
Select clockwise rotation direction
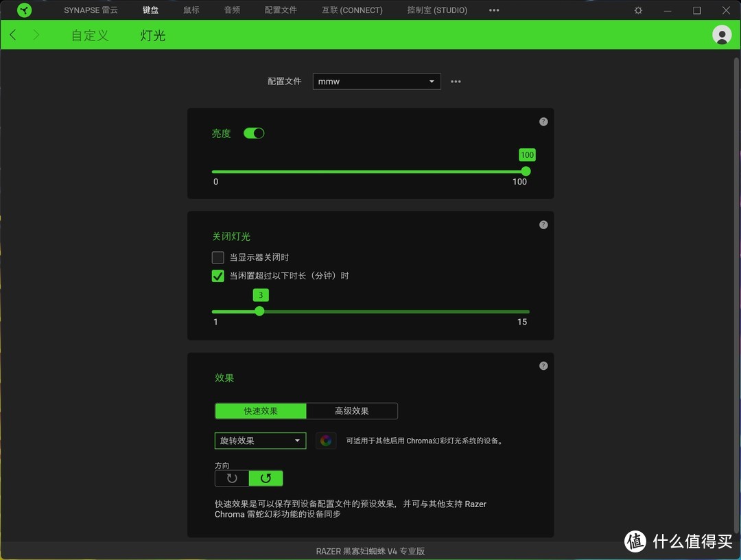tap(232, 478)
